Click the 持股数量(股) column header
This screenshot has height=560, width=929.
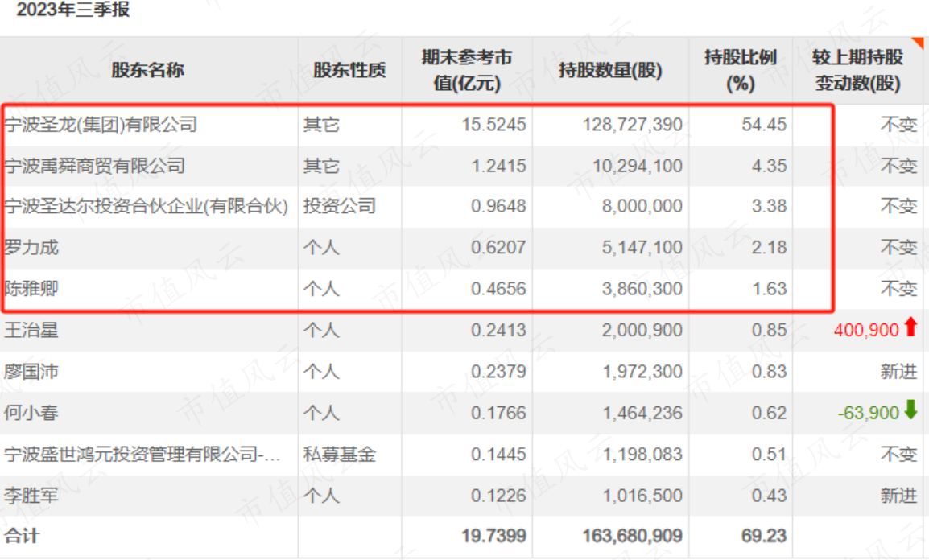610,70
